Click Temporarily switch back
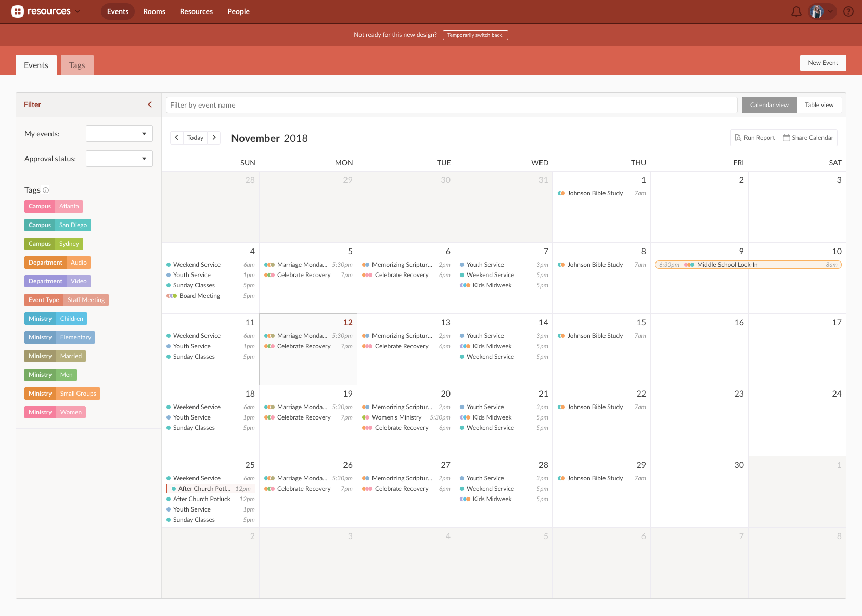The width and height of the screenshot is (862, 616). point(475,35)
